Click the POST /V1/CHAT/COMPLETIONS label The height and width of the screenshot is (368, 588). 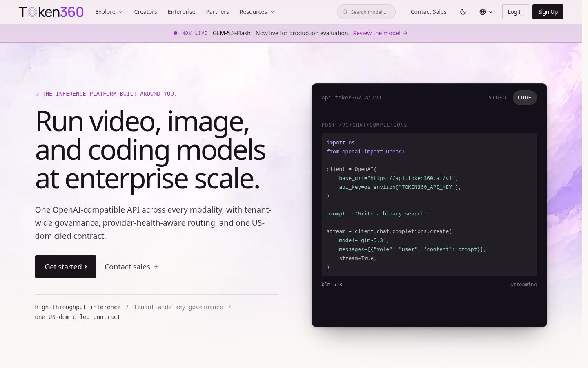coord(364,125)
